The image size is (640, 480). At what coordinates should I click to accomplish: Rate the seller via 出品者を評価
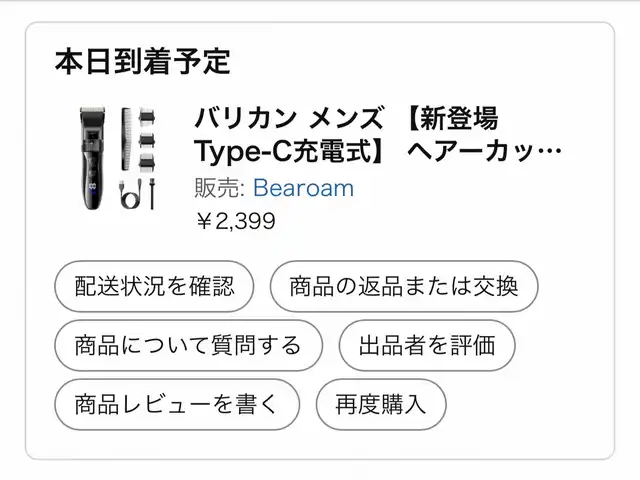[427, 346]
